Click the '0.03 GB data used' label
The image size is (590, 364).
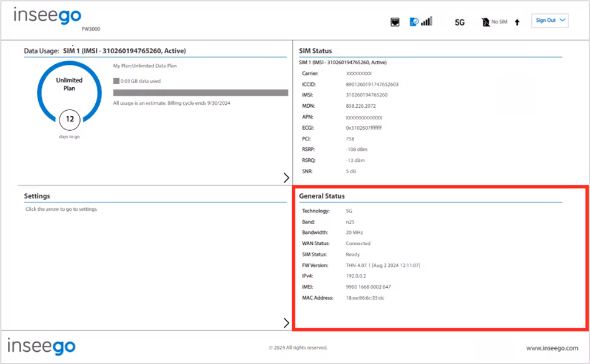140,81
